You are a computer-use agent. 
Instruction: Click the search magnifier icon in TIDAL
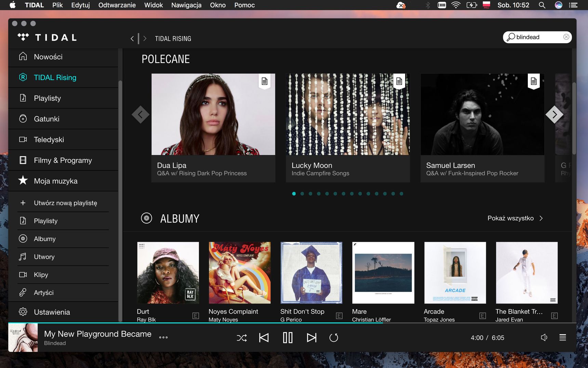511,37
